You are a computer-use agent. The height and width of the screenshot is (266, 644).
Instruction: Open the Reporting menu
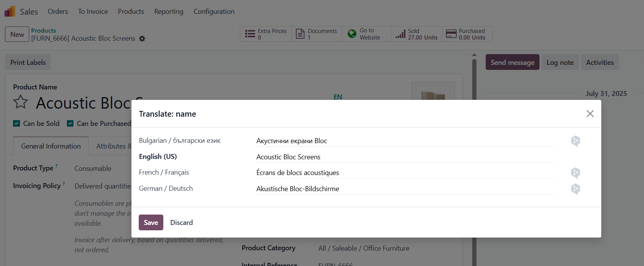[169, 12]
